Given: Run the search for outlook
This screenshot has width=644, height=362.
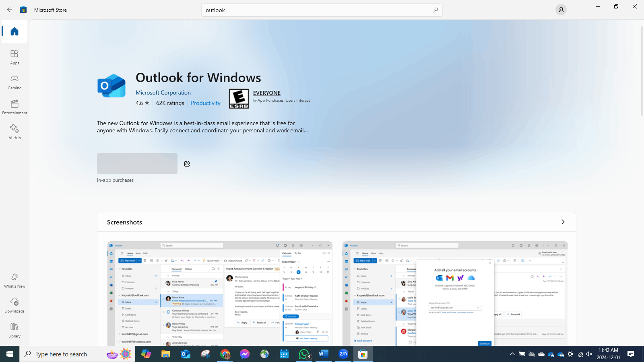Looking at the screenshot, I should tap(435, 10).
